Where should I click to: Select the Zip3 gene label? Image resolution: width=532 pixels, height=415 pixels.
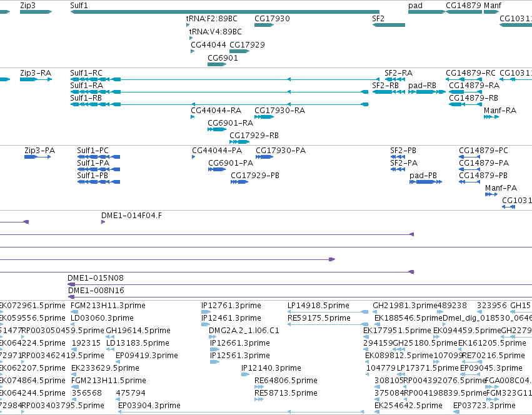pos(28,6)
